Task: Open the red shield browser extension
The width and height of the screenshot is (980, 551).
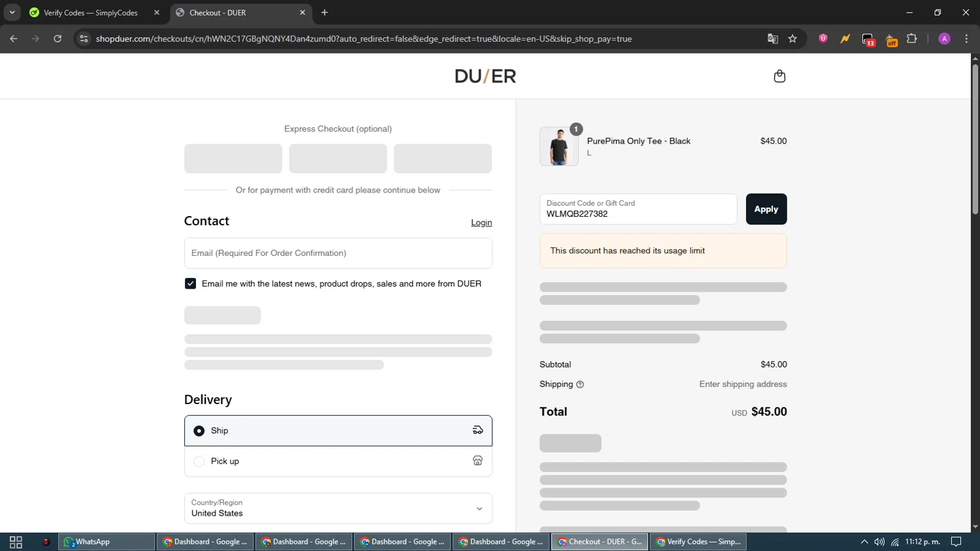Action: (x=823, y=39)
